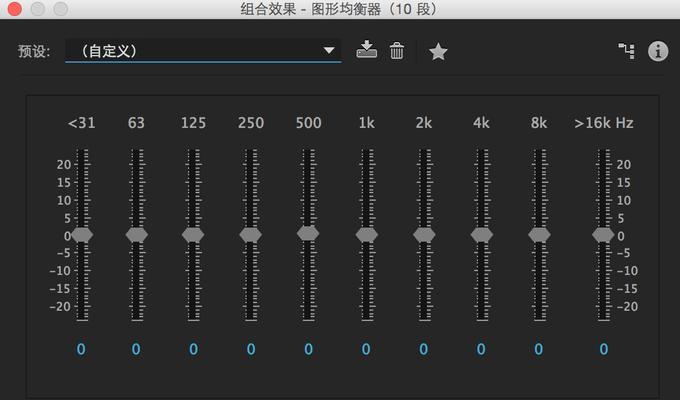This screenshot has width=680, height=400.
Task: Click the <31 Hz band slider handle
Action: coord(82,235)
